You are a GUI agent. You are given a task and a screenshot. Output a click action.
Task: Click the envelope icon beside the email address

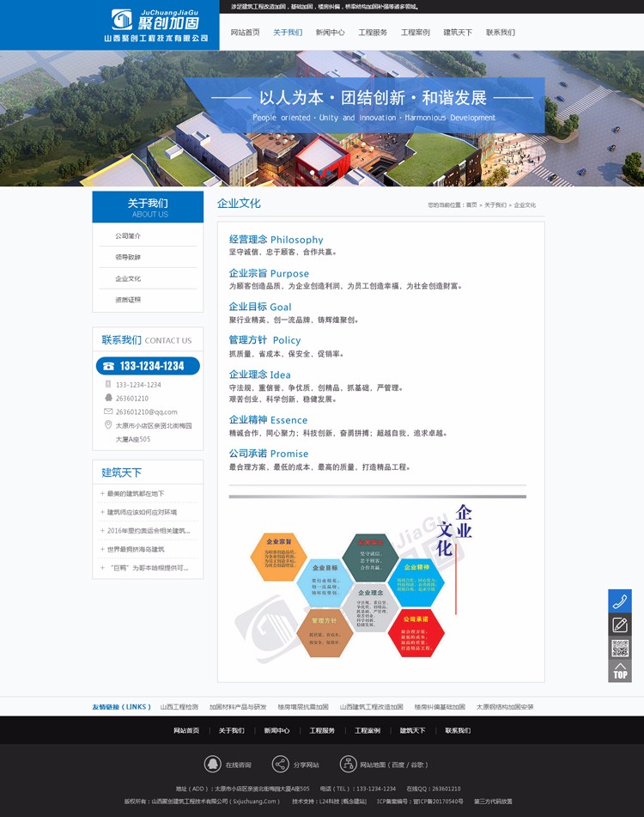coord(108,412)
